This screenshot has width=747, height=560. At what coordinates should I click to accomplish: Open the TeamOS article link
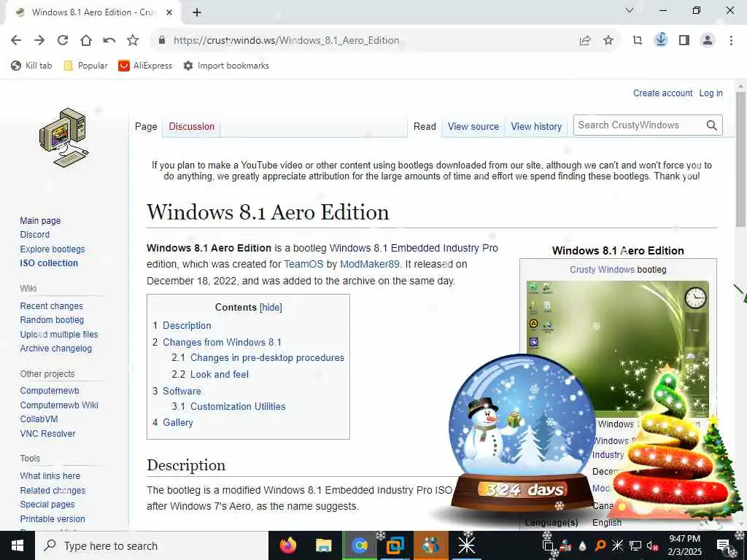303,264
